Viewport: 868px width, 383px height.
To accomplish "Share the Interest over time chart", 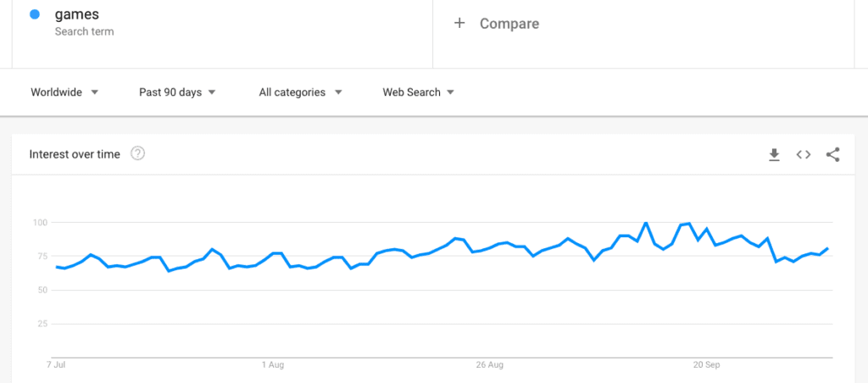I will point(832,155).
